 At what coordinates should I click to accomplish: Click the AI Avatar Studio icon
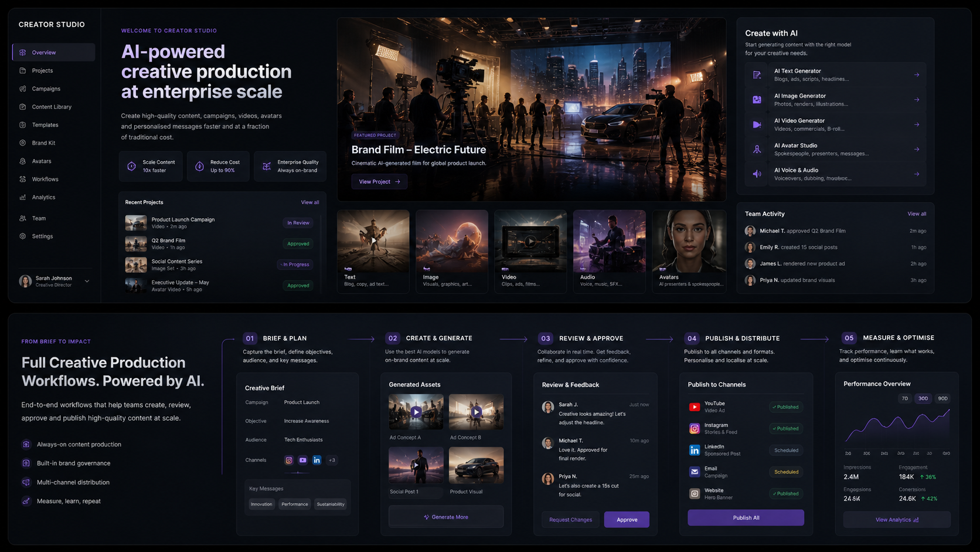pos(757,150)
